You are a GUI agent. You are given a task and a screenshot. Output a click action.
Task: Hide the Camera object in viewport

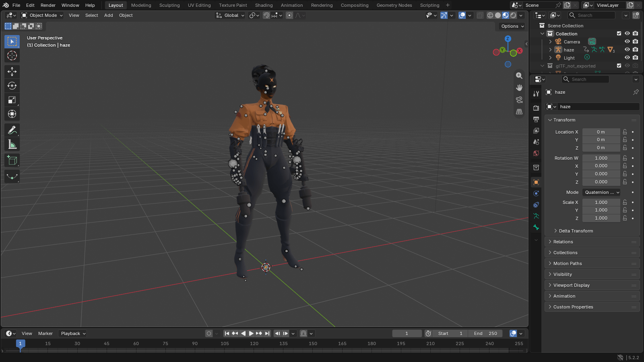[x=627, y=41]
